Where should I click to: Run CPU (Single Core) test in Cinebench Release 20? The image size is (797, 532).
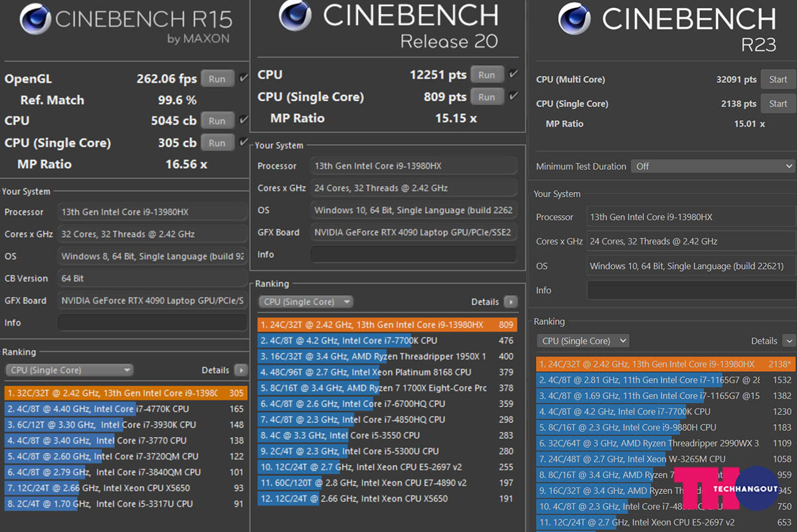tap(487, 97)
